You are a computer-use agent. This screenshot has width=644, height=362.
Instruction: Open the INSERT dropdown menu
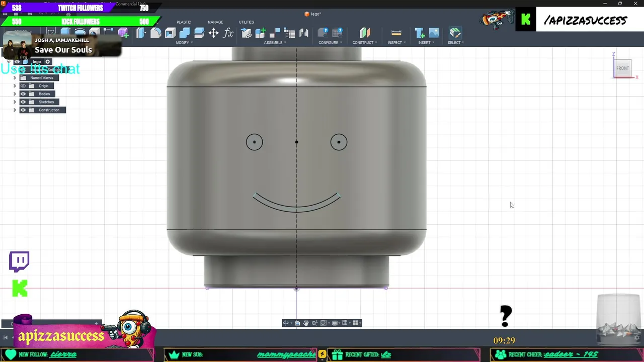(x=426, y=43)
